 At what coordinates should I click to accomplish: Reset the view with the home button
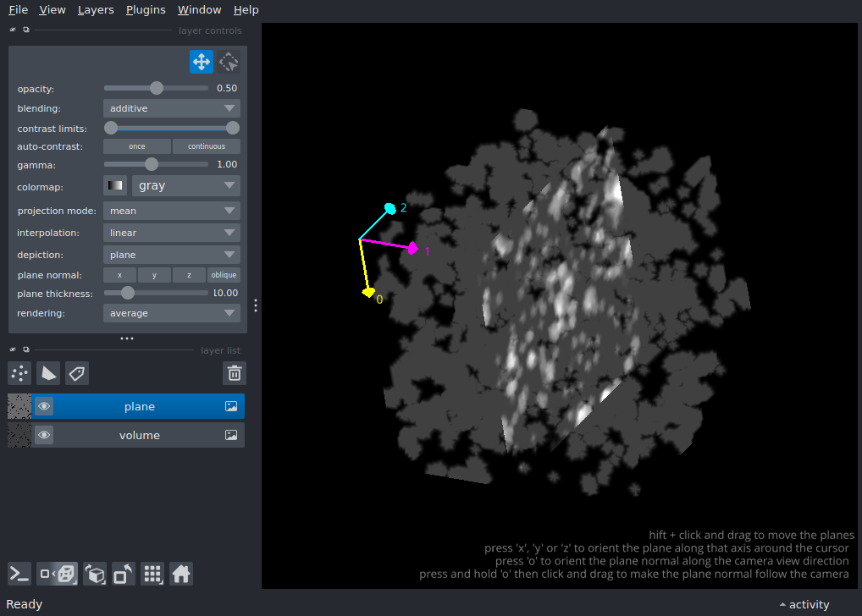pos(181,574)
